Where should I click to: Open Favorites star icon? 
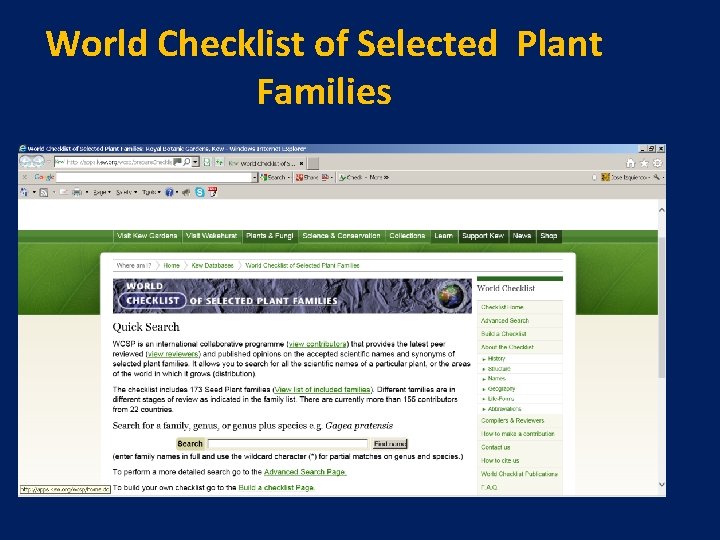644,163
